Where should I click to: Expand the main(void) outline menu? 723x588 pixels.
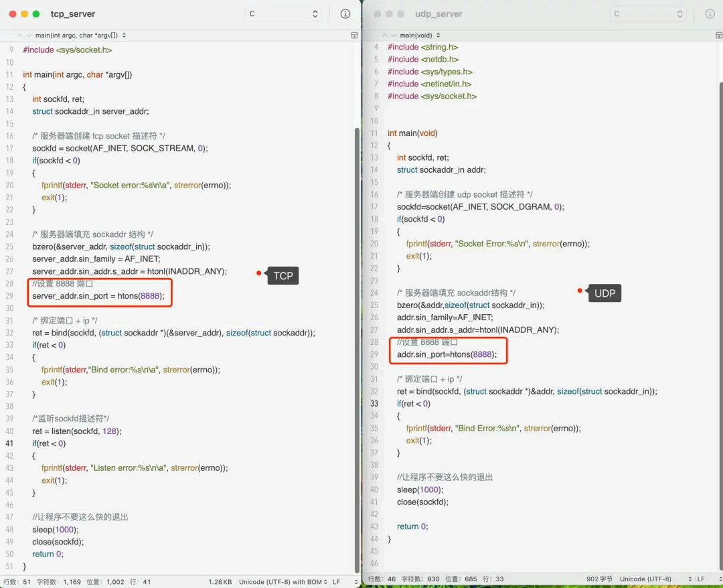click(x=420, y=35)
